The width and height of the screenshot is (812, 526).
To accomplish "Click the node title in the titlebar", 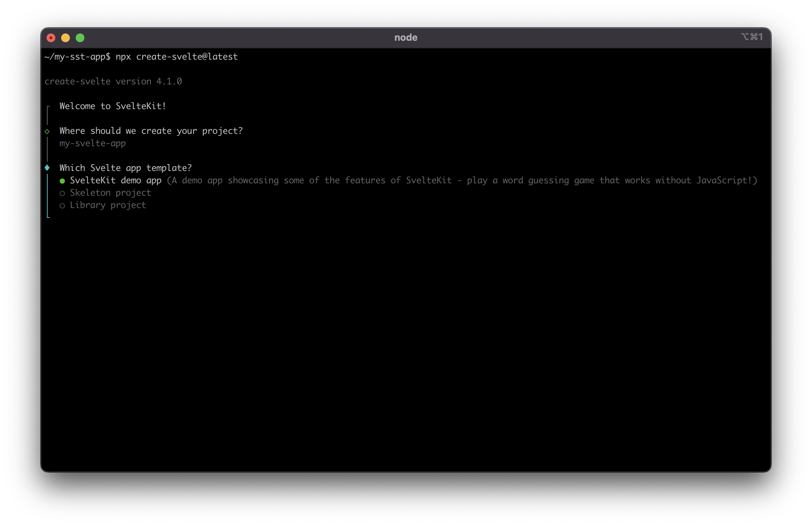I will point(406,37).
